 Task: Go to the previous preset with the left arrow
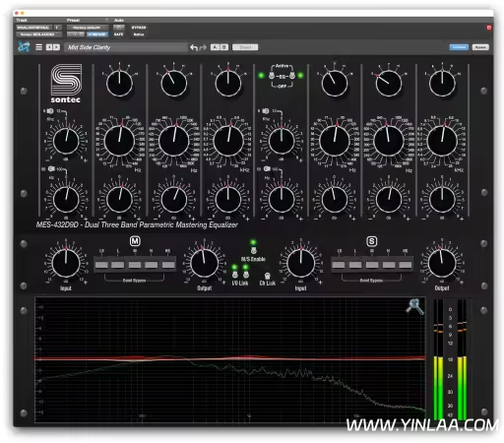click(x=49, y=47)
